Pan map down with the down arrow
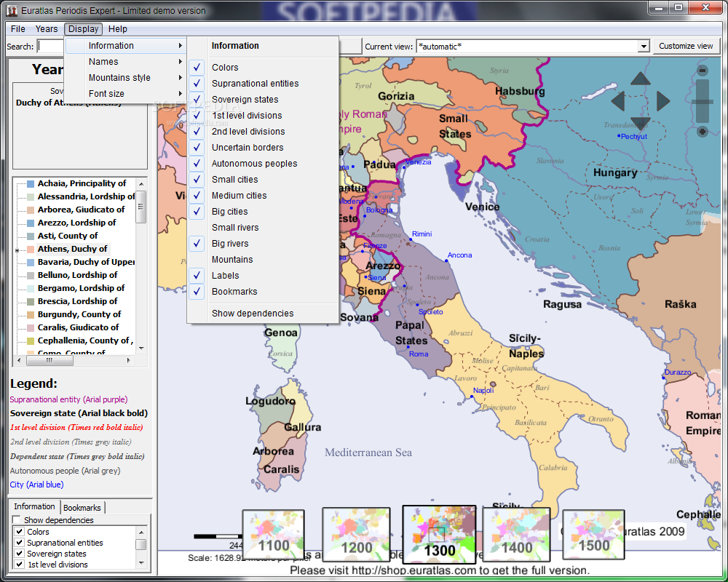 pos(640,123)
